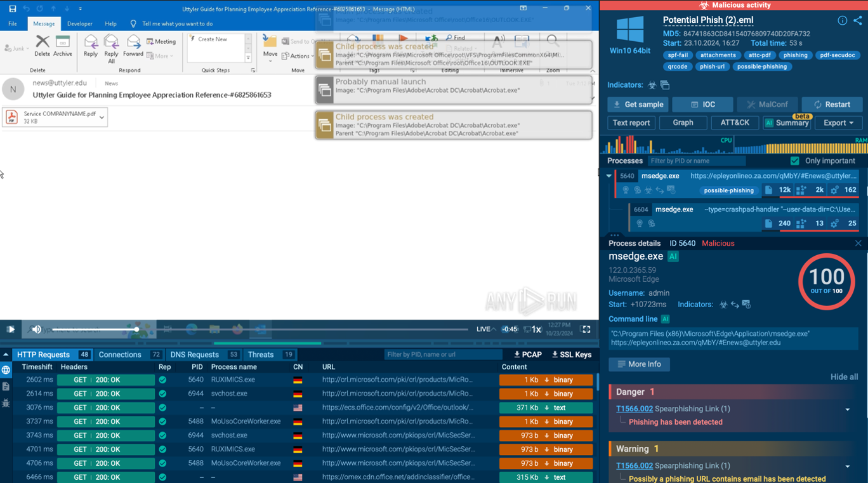Collapse the network panel with the up arrow
Viewport: 868px width, 483px height.
click(6, 355)
